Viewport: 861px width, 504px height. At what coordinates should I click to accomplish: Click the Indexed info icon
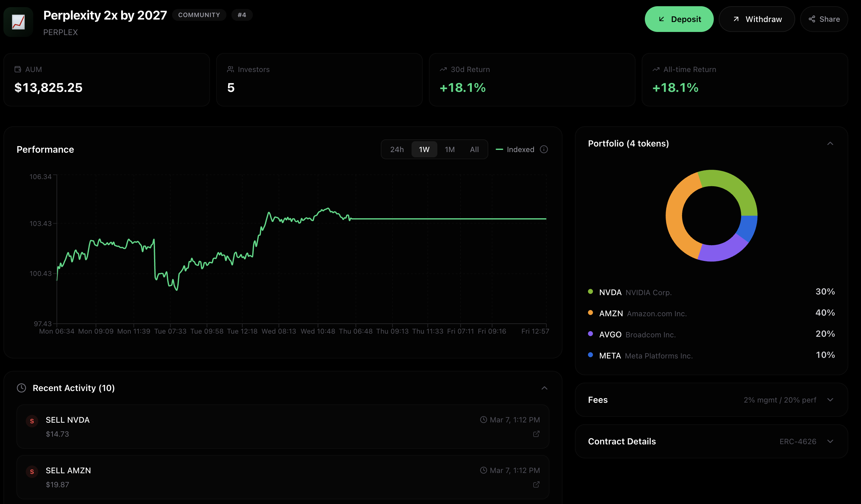[x=544, y=149]
